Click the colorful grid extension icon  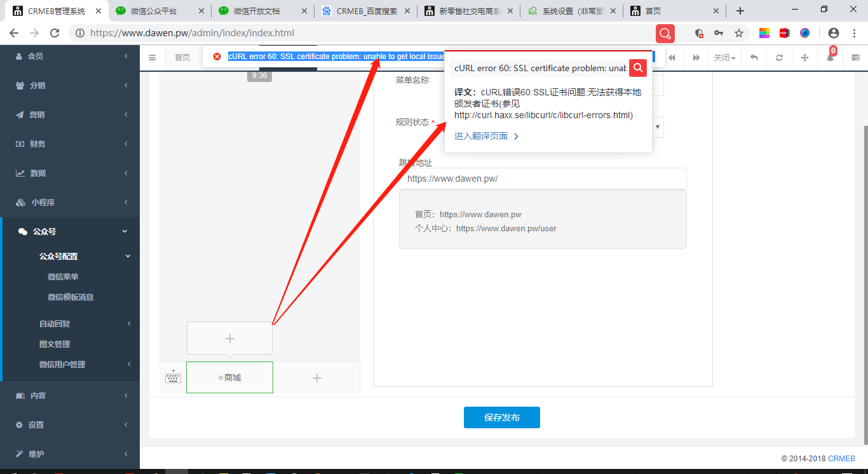coord(764,33)
